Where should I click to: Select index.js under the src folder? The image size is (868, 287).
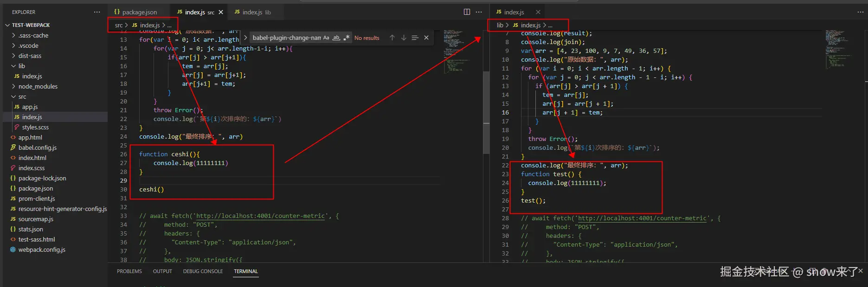pos(32,117)
